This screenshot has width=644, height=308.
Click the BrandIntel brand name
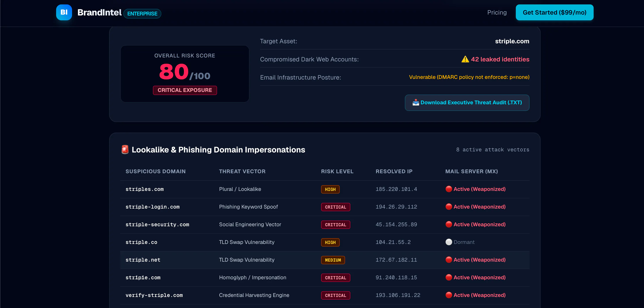[99, 12]
